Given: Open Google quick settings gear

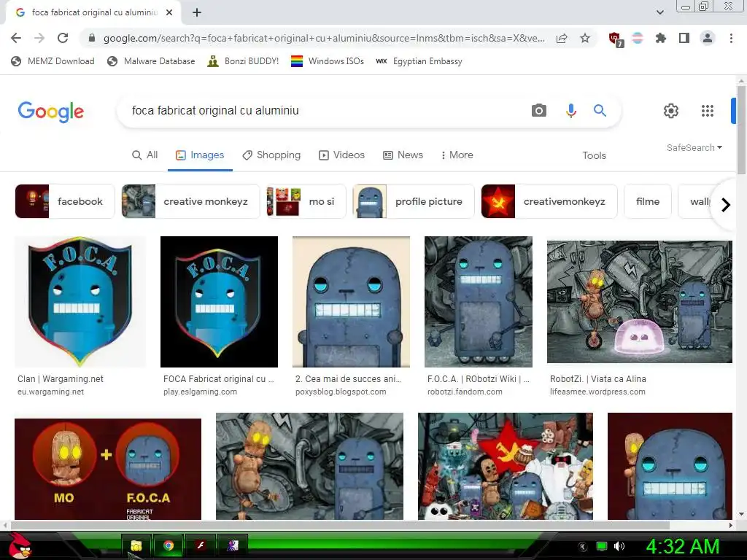Looking at the screenshot, I should point(671,111).
